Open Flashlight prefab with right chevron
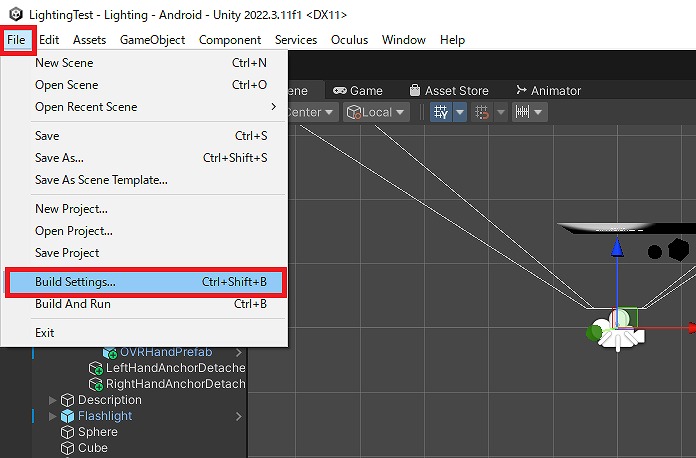 pos(239,416)
